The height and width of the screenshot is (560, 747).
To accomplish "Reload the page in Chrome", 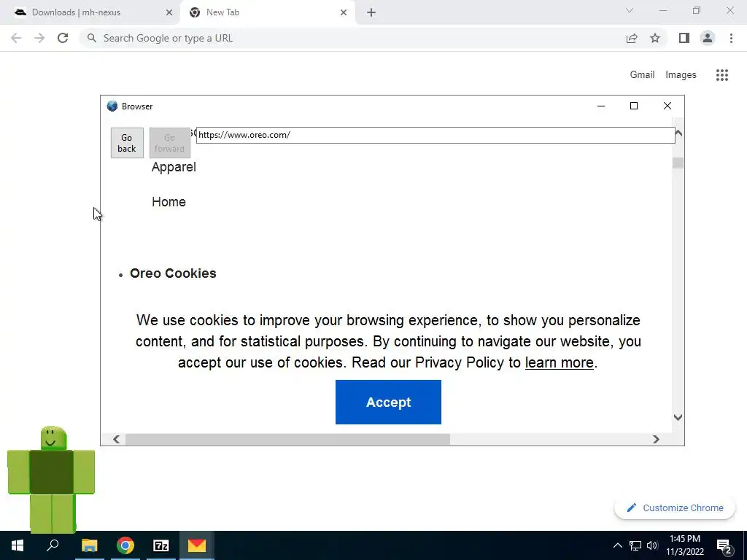I will pos(63,38).
